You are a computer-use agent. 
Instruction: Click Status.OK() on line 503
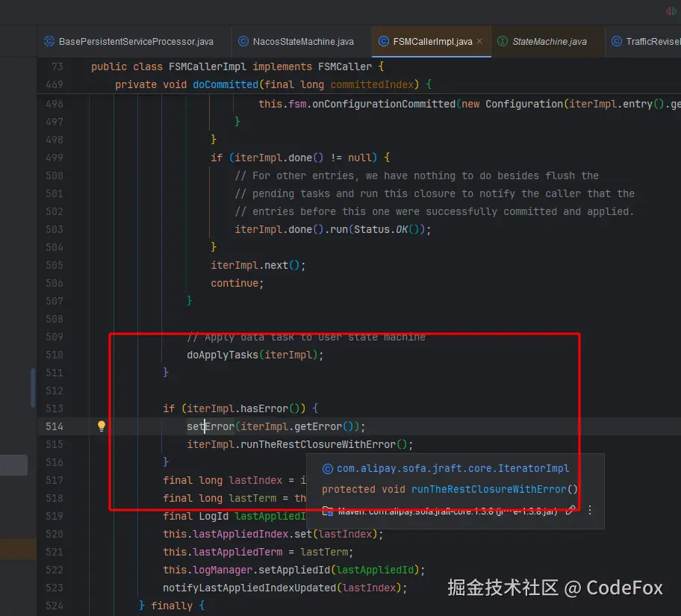(386, 229)
